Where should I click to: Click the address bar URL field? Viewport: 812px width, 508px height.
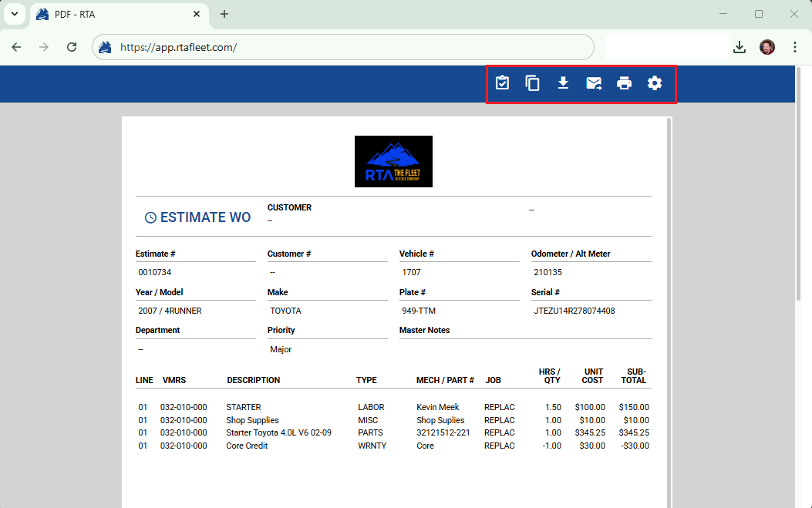[x=347, y=47]
